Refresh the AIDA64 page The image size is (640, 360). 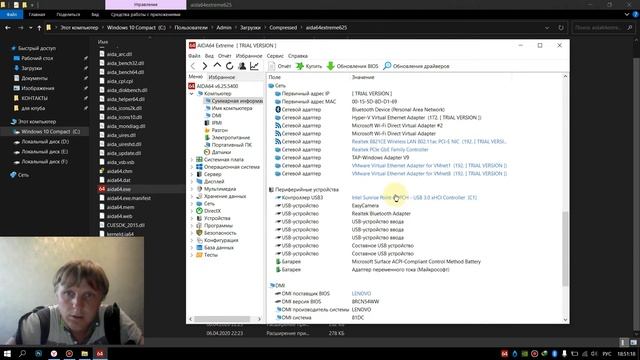pyautogui.click(x=229, y=66)
